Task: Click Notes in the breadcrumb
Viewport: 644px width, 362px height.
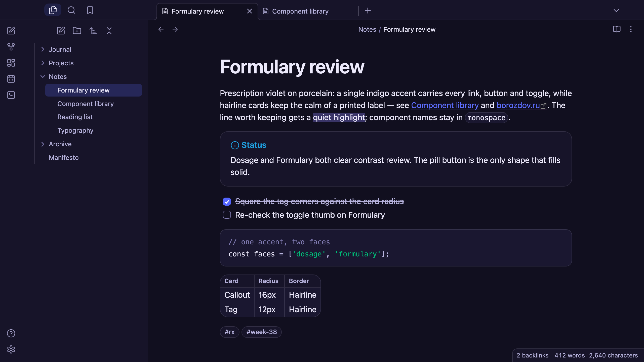Action: click(367, 29)
